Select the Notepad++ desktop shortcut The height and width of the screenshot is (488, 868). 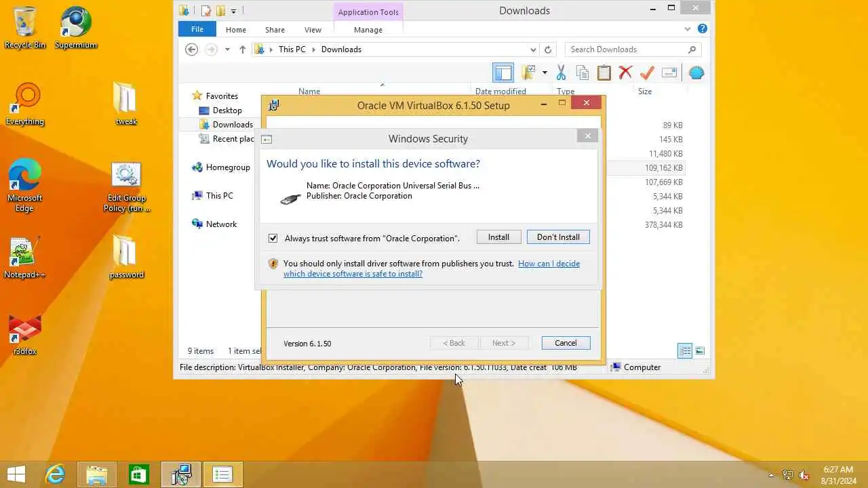(x=25, y=258)
